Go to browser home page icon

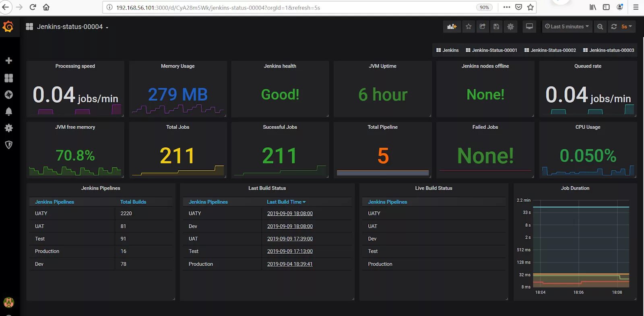pos(46,7)
